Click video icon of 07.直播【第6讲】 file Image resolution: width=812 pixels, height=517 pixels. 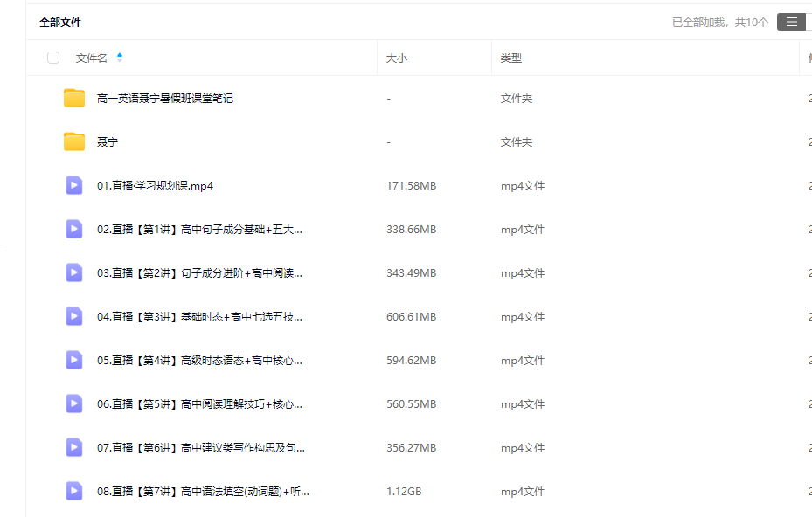pos(74,447)
